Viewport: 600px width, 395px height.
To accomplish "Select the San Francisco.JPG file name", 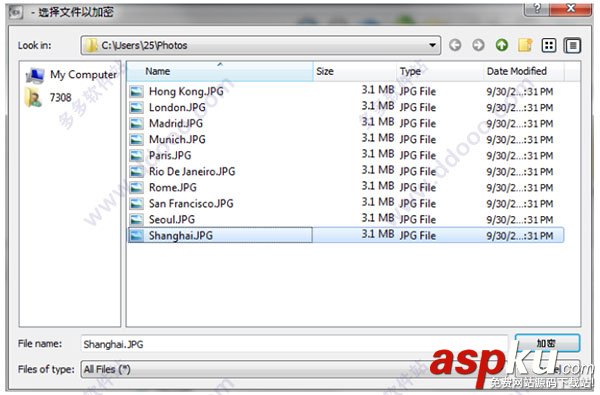I will [x=191, y=204].
